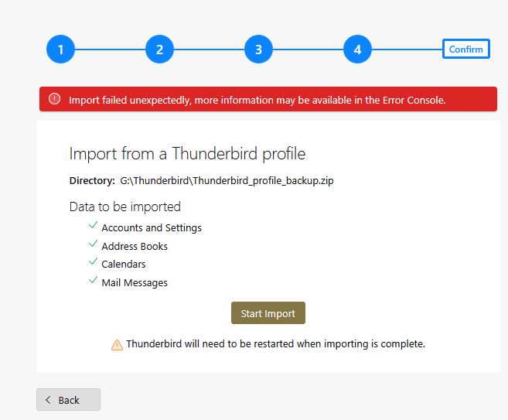Go to step 4 circle
Viewport: 508px width, 420px height.
[x=357, y=50]
